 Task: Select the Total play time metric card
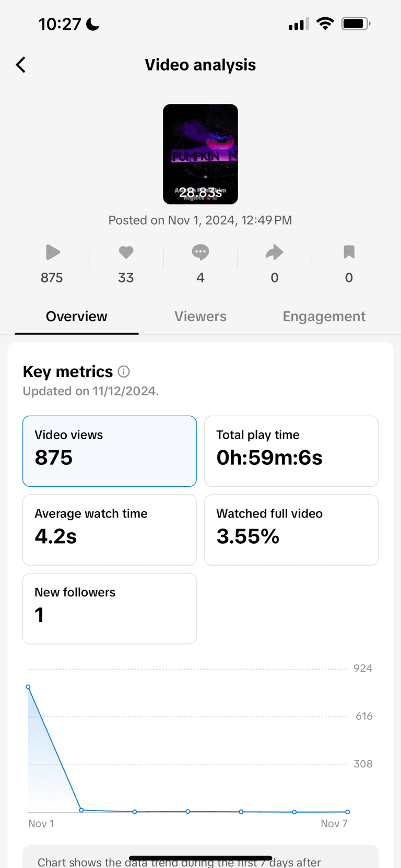click(291, 451)
